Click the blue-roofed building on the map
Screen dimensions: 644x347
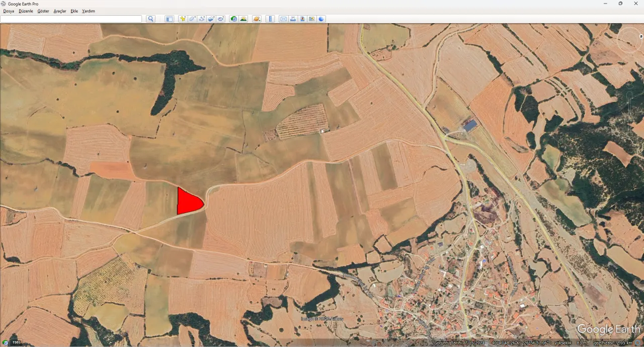tap(470, 125)
